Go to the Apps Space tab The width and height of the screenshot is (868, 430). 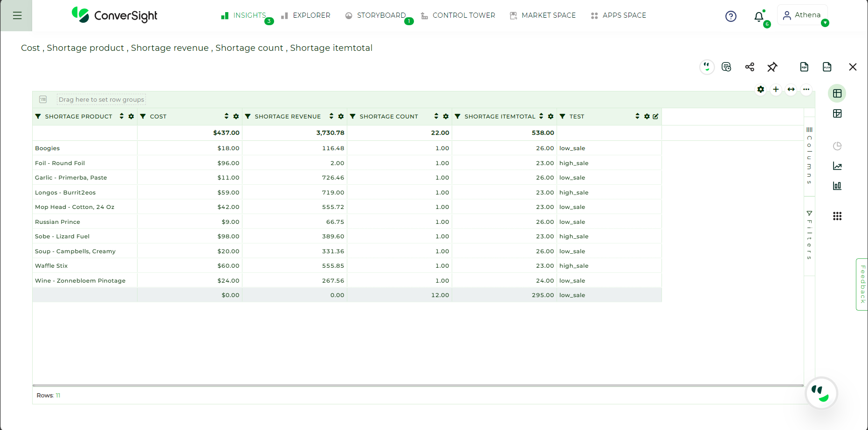[618, 15]
